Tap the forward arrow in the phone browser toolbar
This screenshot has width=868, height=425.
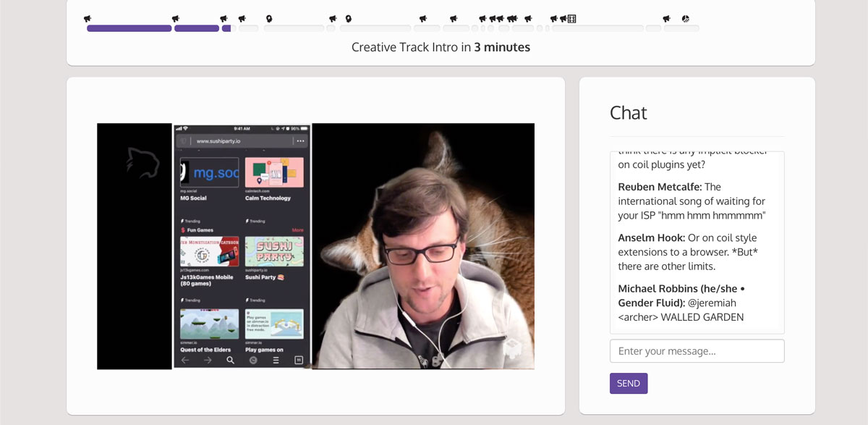208,360
